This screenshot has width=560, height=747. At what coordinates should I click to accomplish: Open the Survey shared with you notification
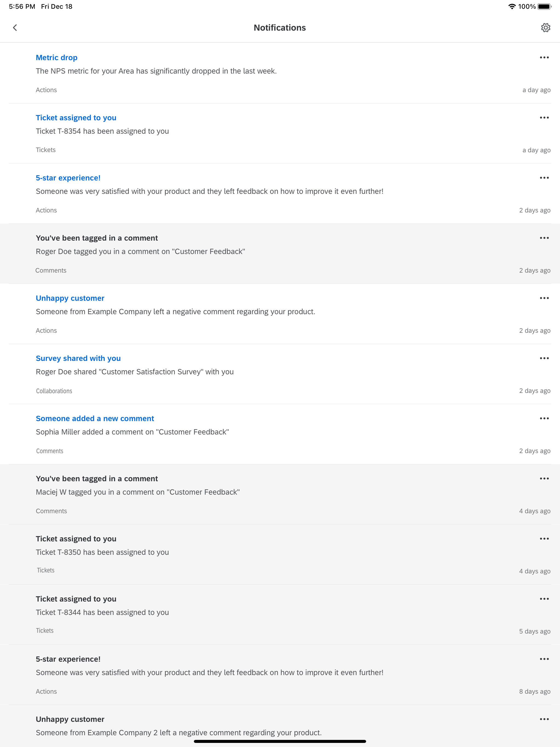pos(78,358)
